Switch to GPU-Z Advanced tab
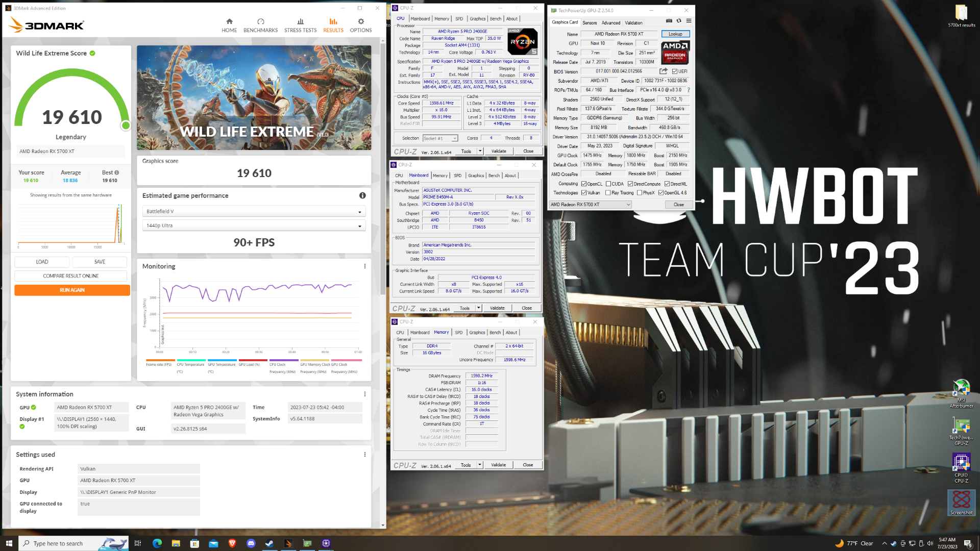980x551 pixels. click(611, 22)
